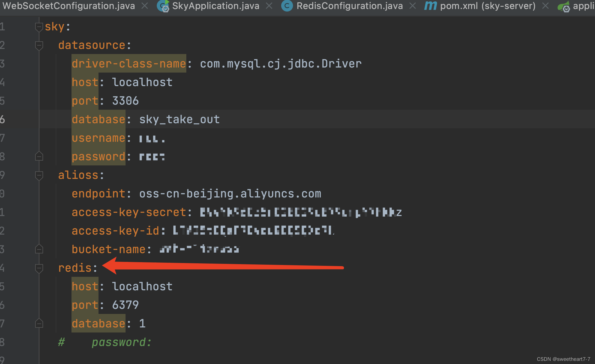Click the bucket-name key
The image size is (595, 364).
point(109,250)
